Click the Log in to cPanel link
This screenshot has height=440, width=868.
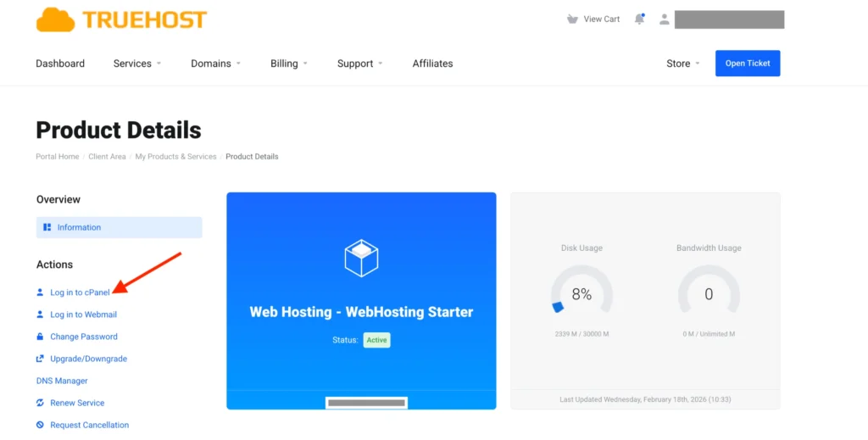(80, 292)
